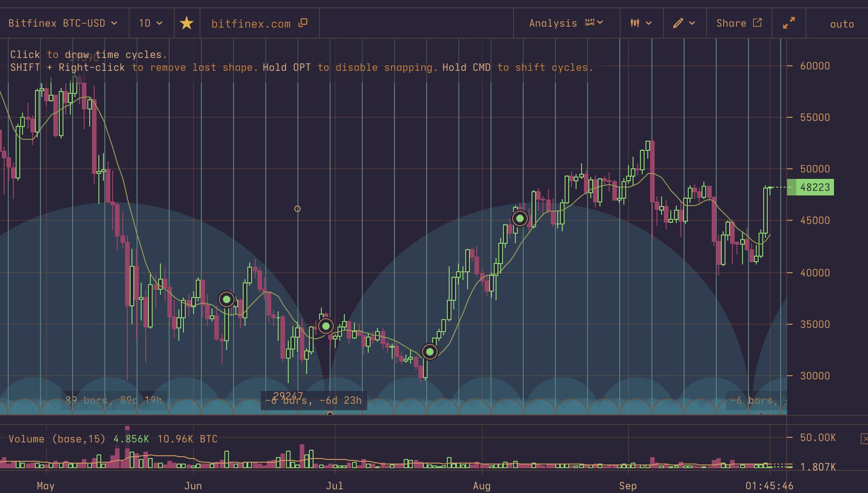The width and height of the screenshot is (868, 493).
Task: Click the 40000 price axis label
Action: tap(815, 273)
